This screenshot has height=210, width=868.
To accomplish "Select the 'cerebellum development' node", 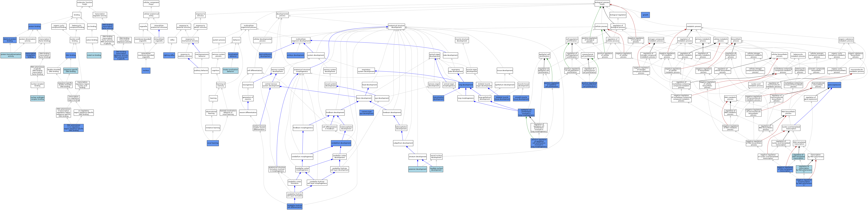I will [341, 143].
